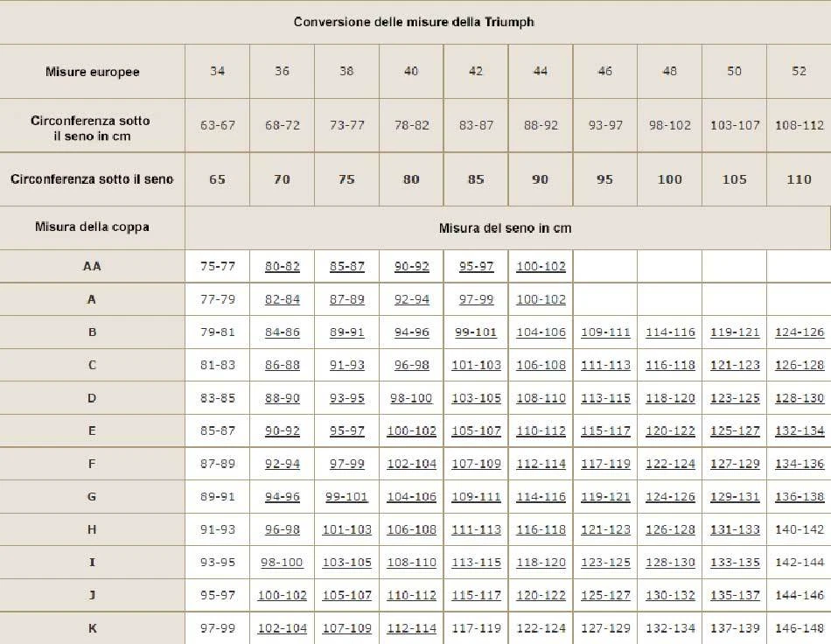This screenshot has height=644, width=831.
Task: Click the bold underbust value 65
Action: [217, 179]
